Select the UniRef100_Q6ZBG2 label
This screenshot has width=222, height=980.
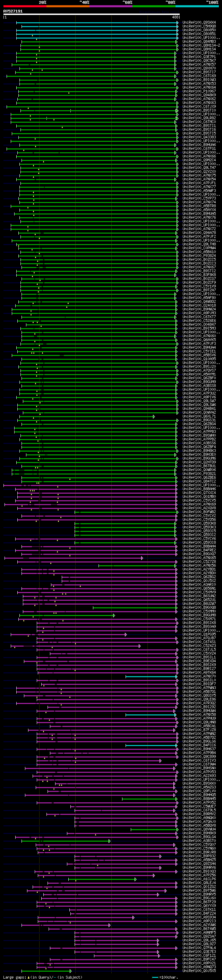click(x=199, y=577)
